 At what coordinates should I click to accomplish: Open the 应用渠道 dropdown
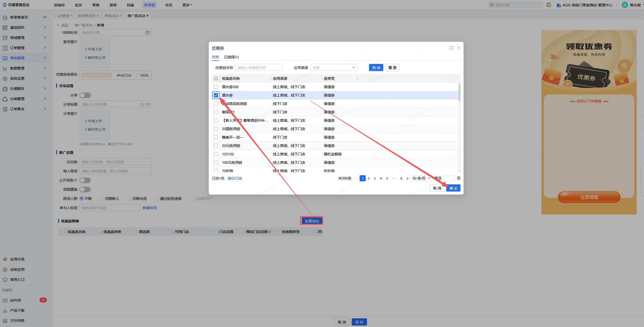[x=333, y=67]
